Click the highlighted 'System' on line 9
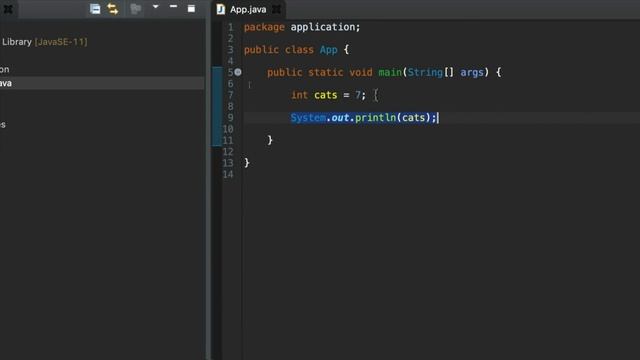 click(308, 118)
